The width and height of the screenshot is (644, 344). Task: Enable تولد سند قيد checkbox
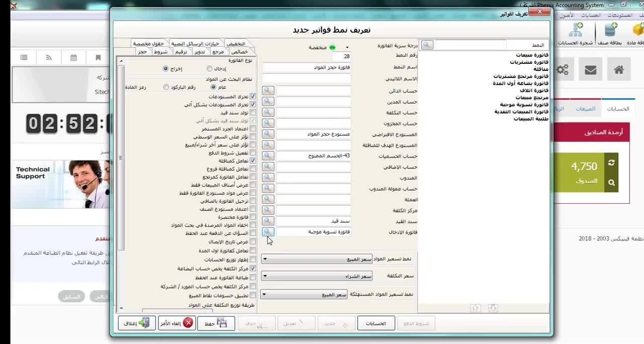pyautogui.click(x=253, y=113)
